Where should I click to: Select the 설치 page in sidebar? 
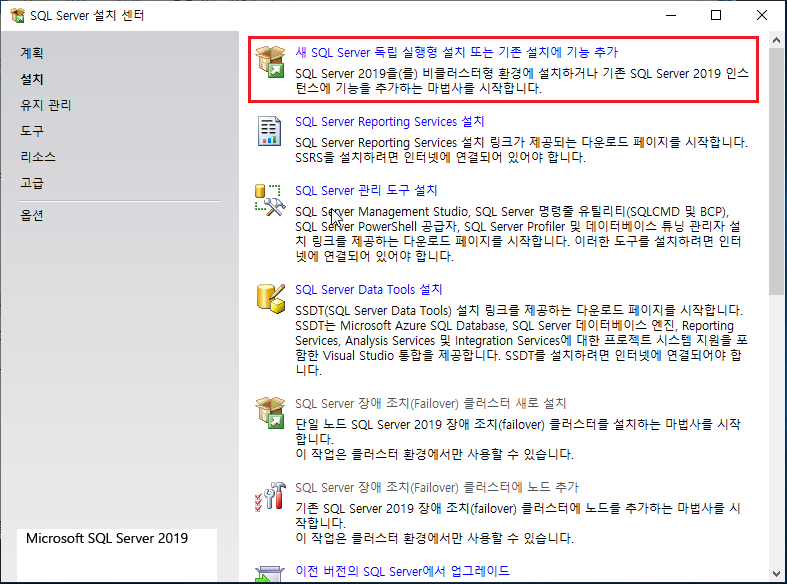[x=32, y=79]
